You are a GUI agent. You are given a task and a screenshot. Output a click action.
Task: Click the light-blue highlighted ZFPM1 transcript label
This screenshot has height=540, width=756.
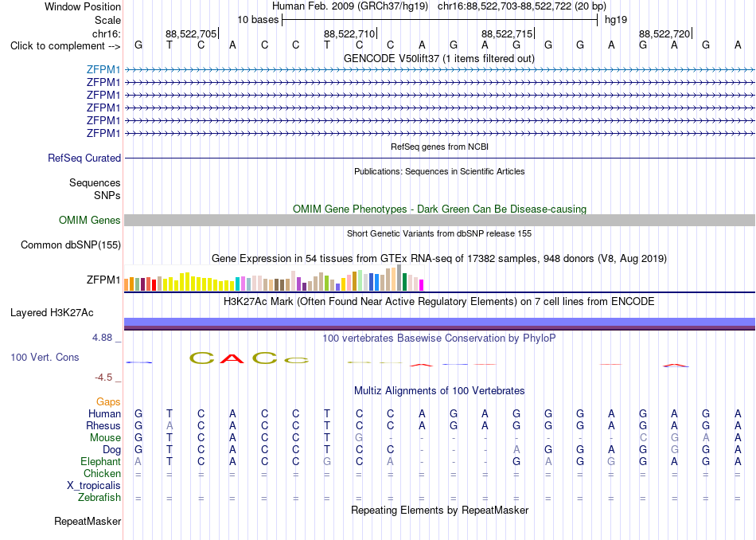click(103, 69)
